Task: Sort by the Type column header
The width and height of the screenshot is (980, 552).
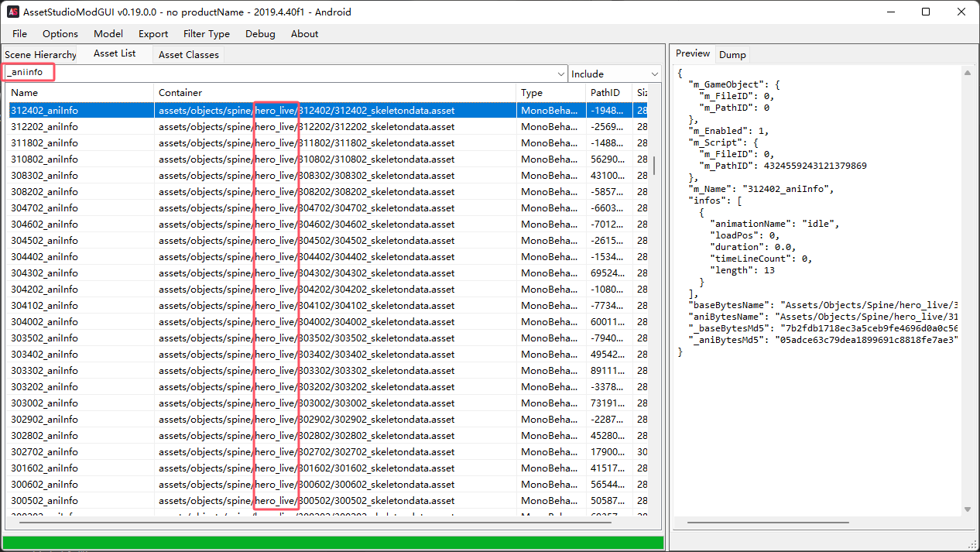Action: click(551, 93)
